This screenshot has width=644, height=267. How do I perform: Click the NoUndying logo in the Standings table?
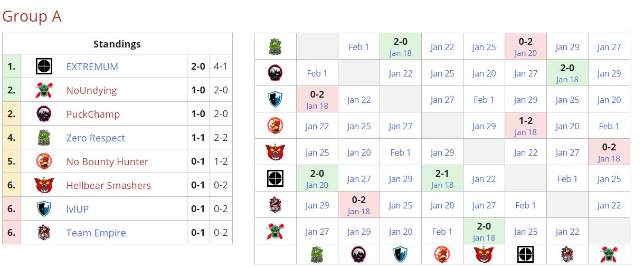click(43, 90)
